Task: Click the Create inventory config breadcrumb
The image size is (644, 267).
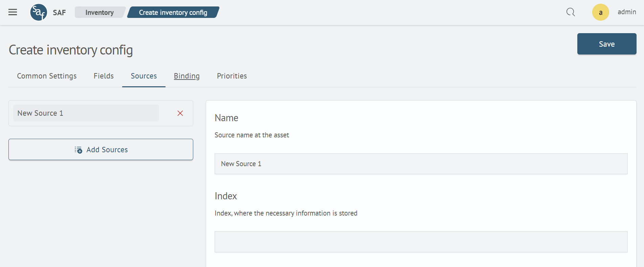Action: click(173, 13)
